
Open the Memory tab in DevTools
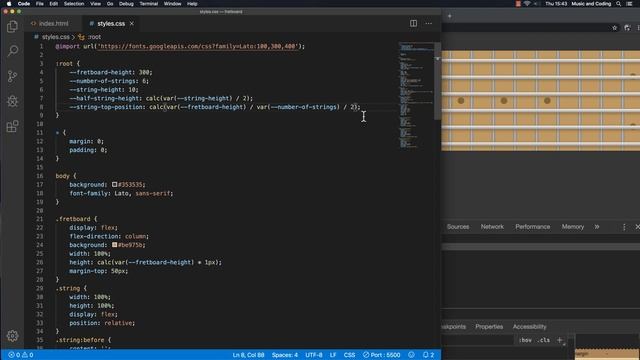click(573, 227)
